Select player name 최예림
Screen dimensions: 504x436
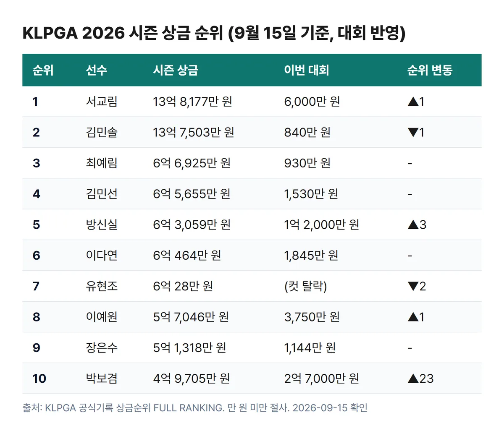(x=102, y=163)
